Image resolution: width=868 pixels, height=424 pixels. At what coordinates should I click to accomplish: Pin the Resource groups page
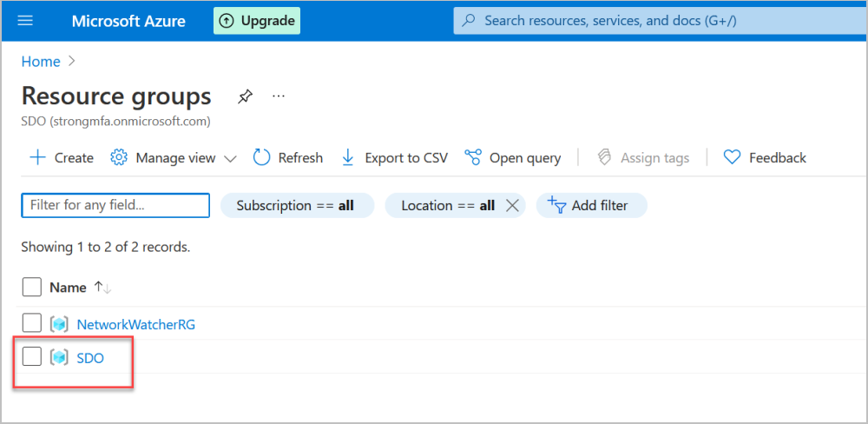pos(245,97)
